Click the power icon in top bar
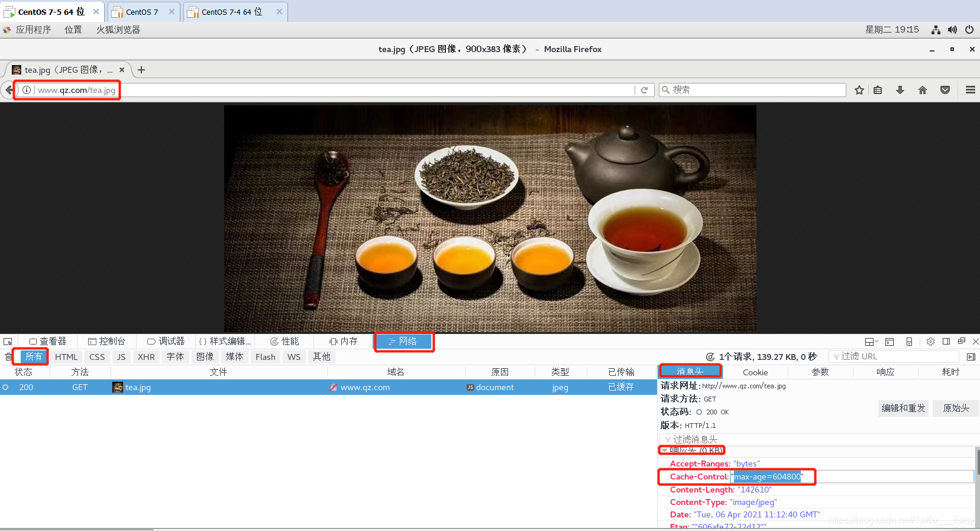 pos(969,30)
